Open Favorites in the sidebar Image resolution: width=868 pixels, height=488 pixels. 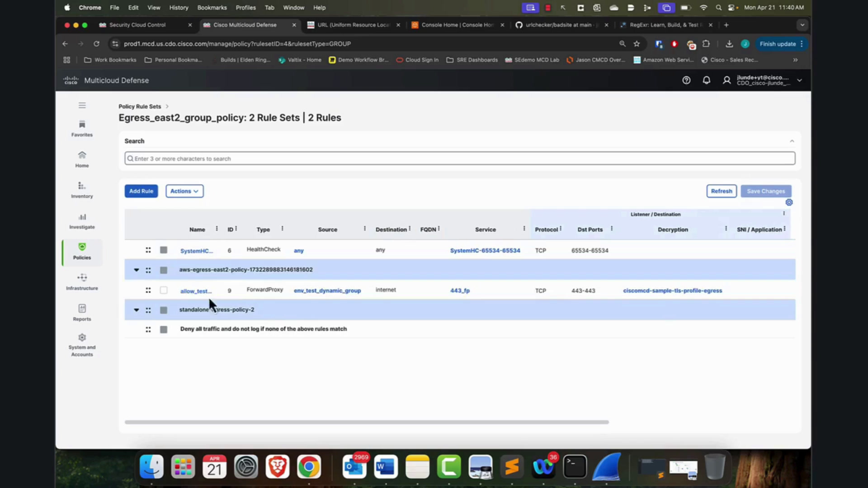point(82,128)
